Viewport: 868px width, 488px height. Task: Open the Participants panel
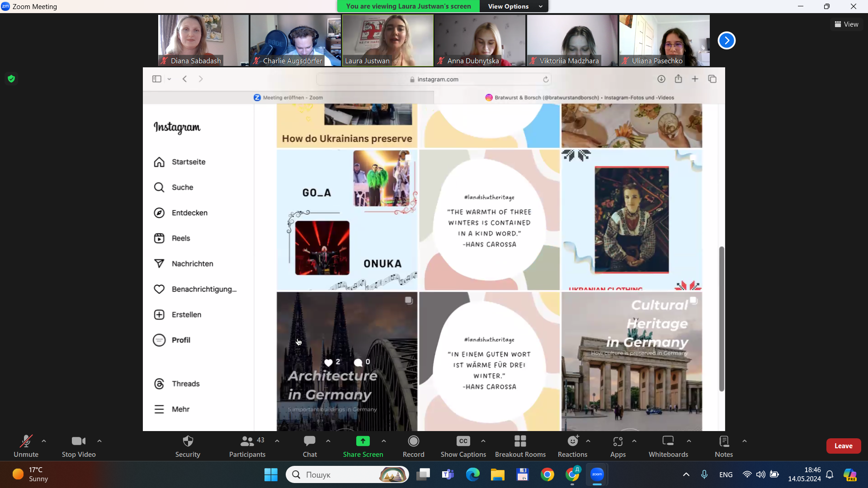pyautogui.click(x=247, y=441)
